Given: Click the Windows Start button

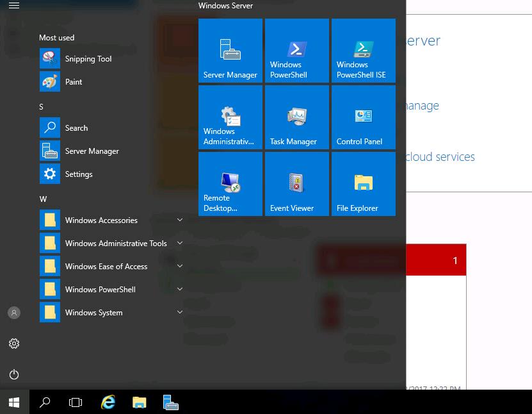Looking at the screenshot, I should click(14, 402).
